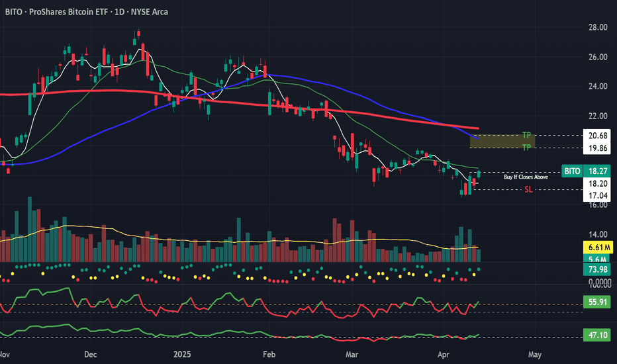Click the Mar label on time axis
Image resolution: width=617 pixels, height=364 pixels.
[352, 354]
